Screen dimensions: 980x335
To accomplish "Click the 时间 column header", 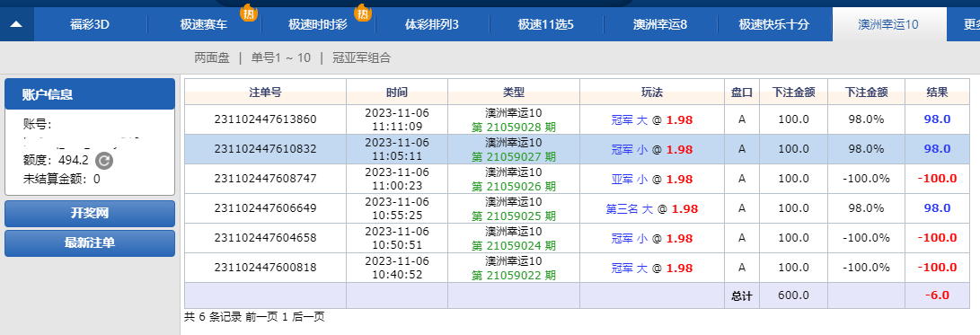I will [397, 92].
